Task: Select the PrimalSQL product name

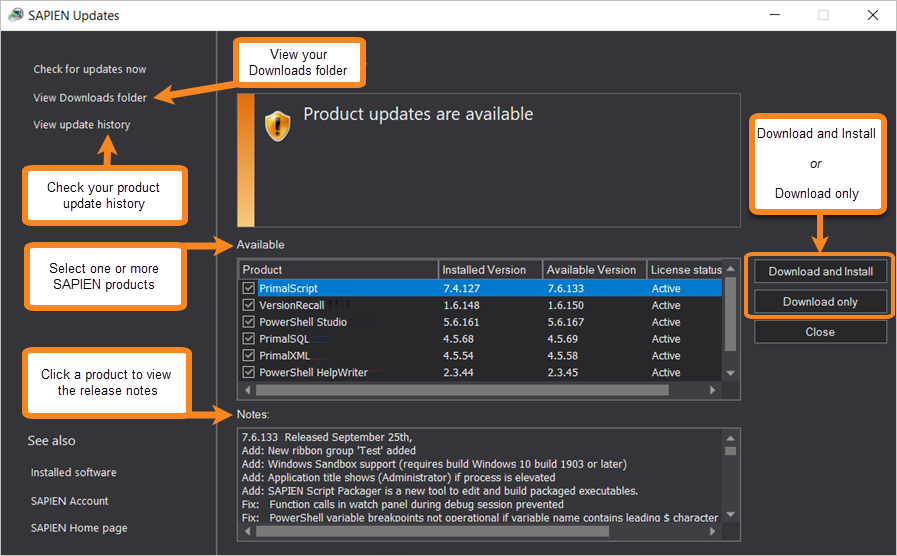Action: click(284, 339)
